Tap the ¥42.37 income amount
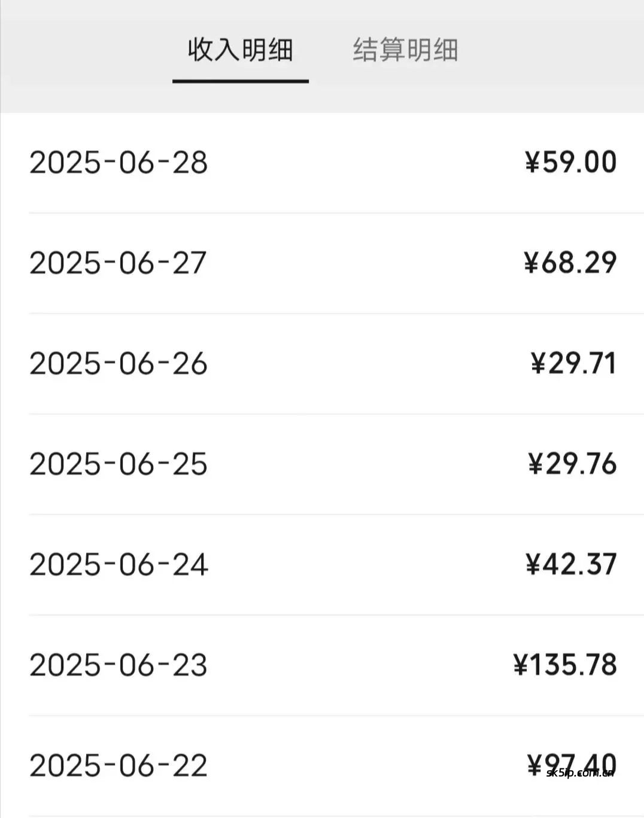Image resolution: width=644 pixels, height=818 pixels. (x=570, y=564)
